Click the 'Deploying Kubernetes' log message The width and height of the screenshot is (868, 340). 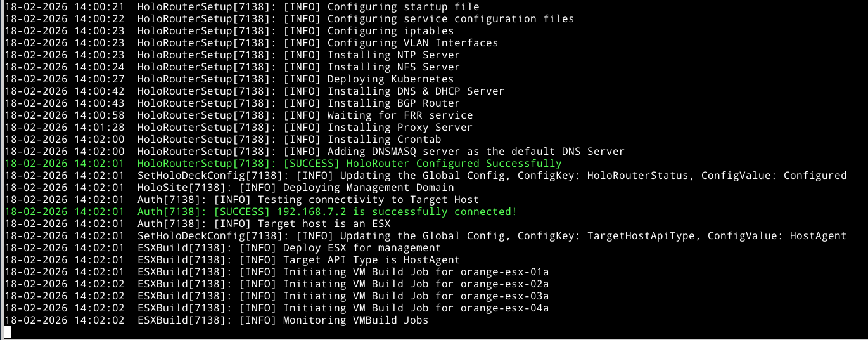[390, 79]
